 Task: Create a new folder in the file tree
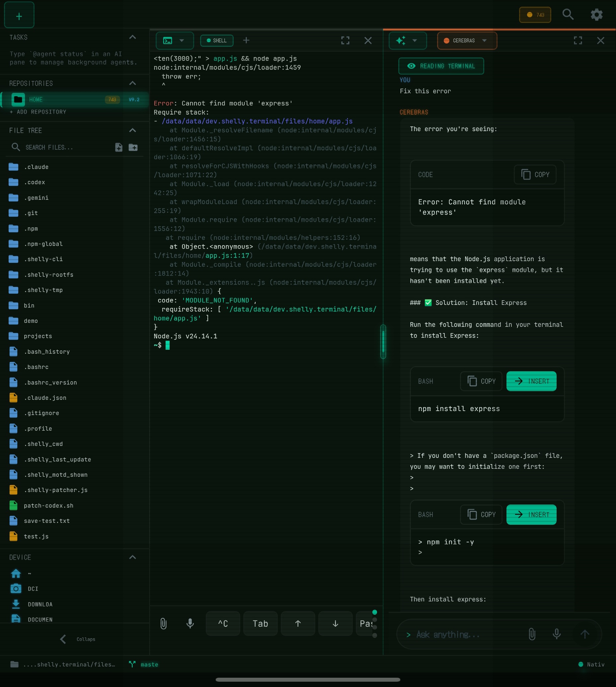pyautogui.click(x=133, y=147)
